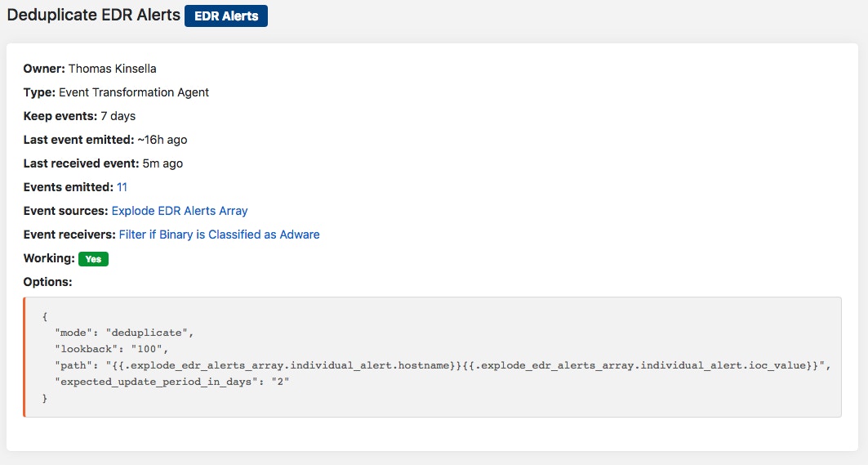
Task: Click the Event sources label
Action: coord(65,211)
